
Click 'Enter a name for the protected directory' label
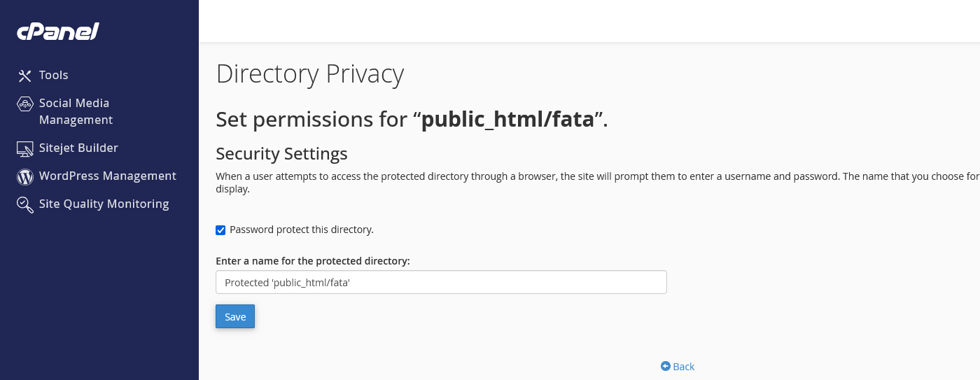point(313,261)
